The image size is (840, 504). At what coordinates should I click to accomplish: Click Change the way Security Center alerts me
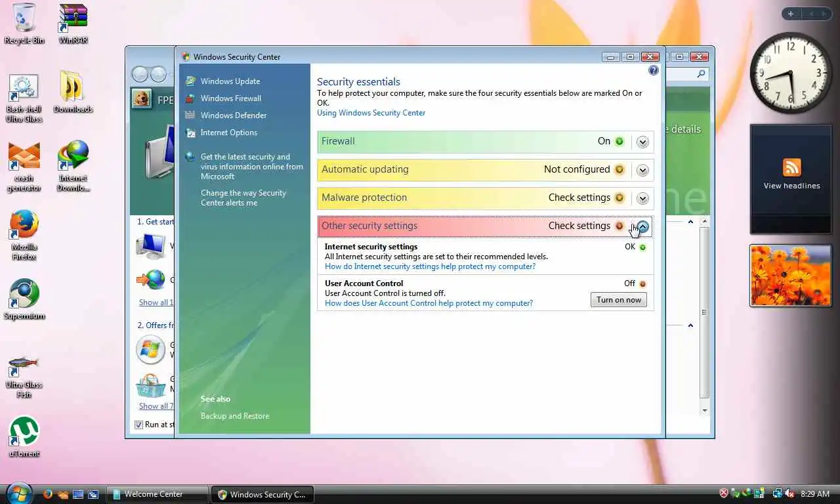click(x=243, y=198)
